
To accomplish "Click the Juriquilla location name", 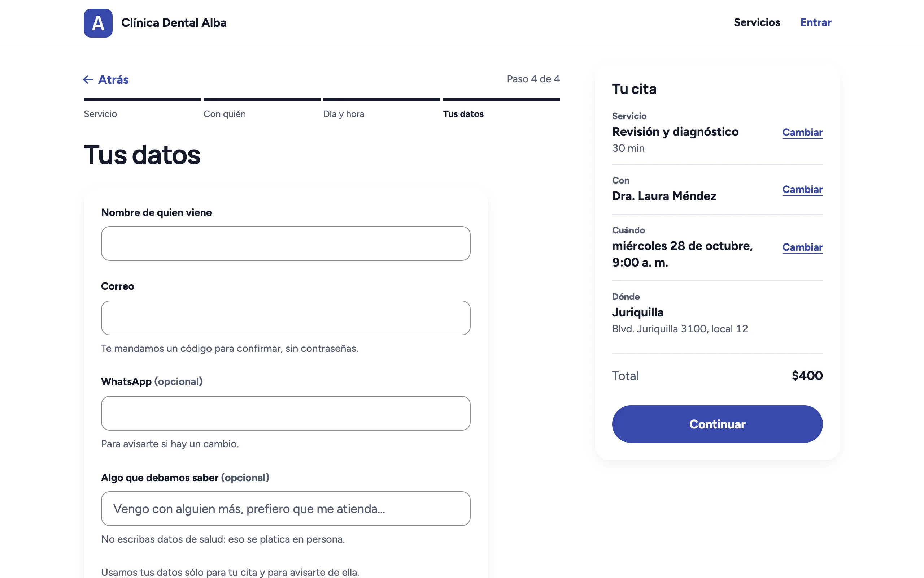I will coord(638,312).
